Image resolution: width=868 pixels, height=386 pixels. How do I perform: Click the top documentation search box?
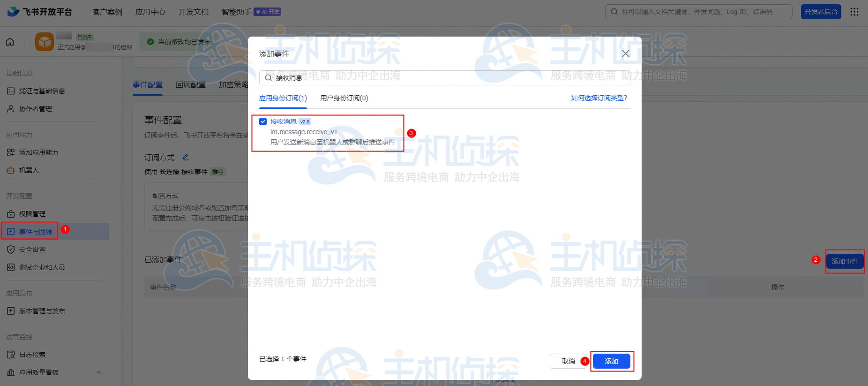pos(699,12)
